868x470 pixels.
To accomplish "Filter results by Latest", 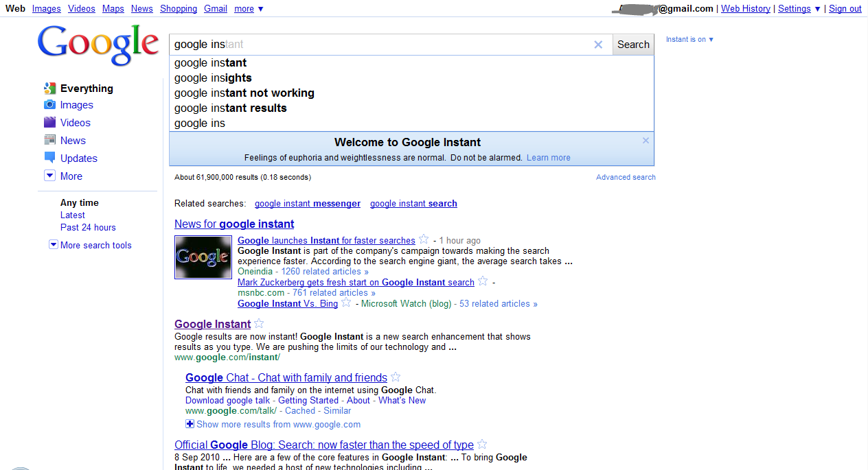I will (x=73, y=215).
